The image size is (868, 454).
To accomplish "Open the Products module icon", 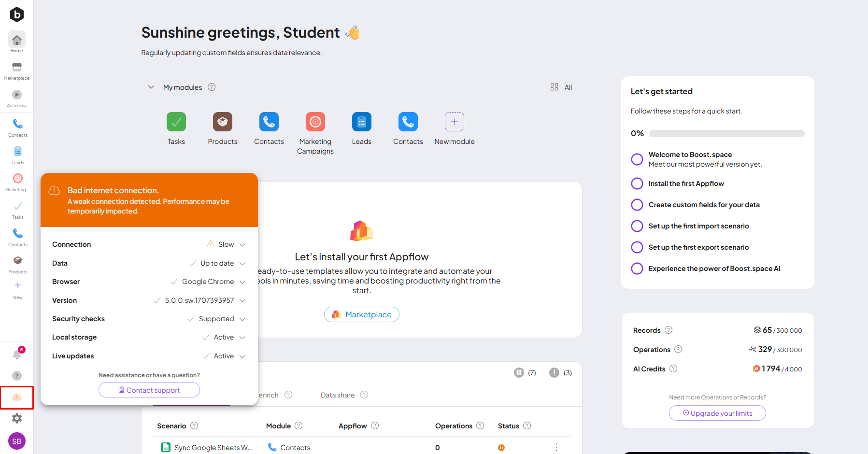I will [x=222, y=122].
